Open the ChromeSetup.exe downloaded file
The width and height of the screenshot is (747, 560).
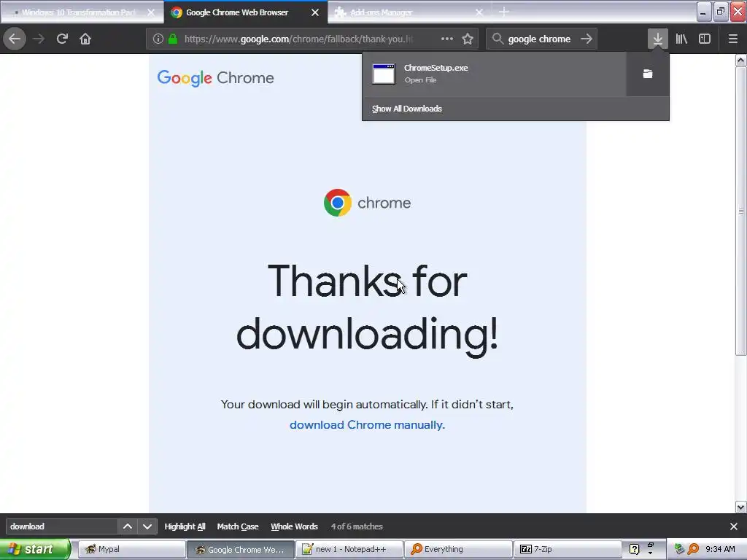[494, 74]
